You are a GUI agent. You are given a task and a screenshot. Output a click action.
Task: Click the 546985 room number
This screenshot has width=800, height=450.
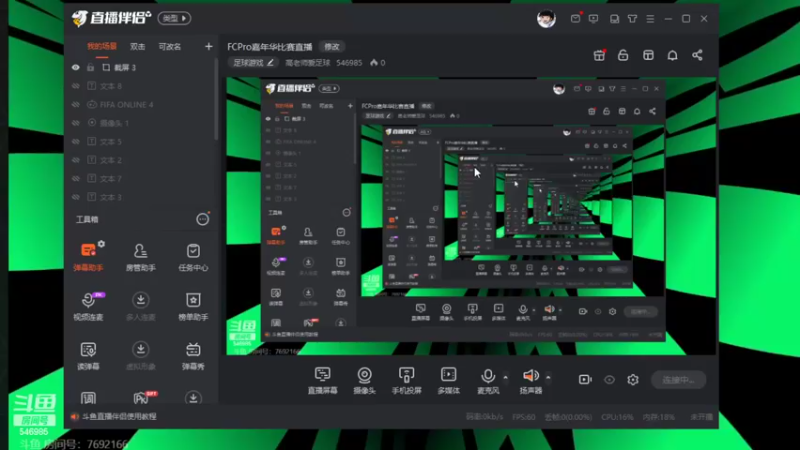point(349,63)
